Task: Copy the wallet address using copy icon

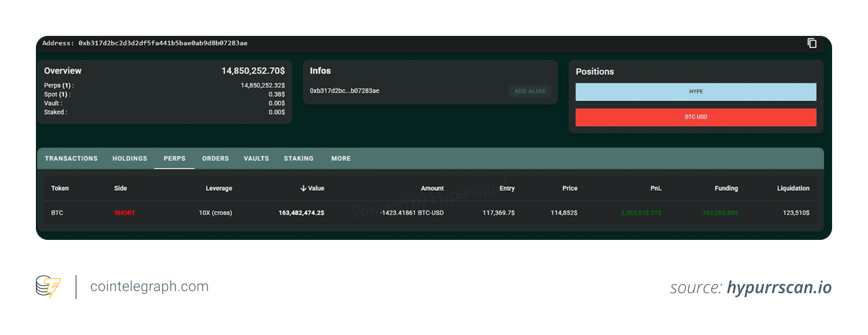Action: (x=812, y=43)
